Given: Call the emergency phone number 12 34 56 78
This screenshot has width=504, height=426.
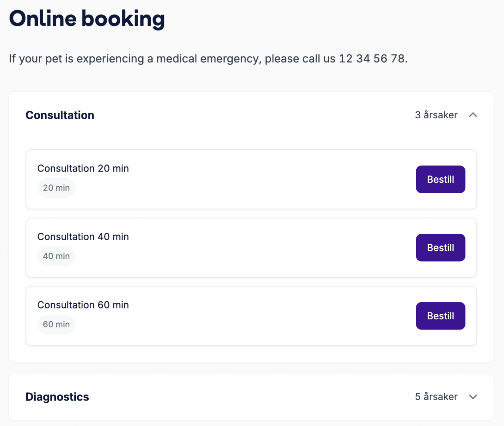Looking at the screenshot, I should [372, 58].
